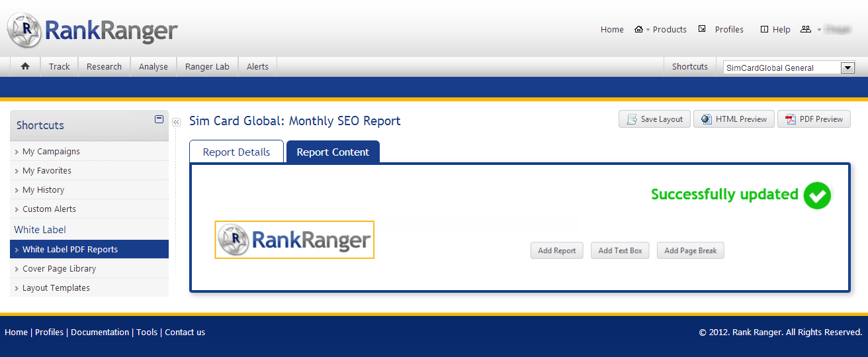Click the HTML Preview button label
868x357 pixels.
point(741,119)
